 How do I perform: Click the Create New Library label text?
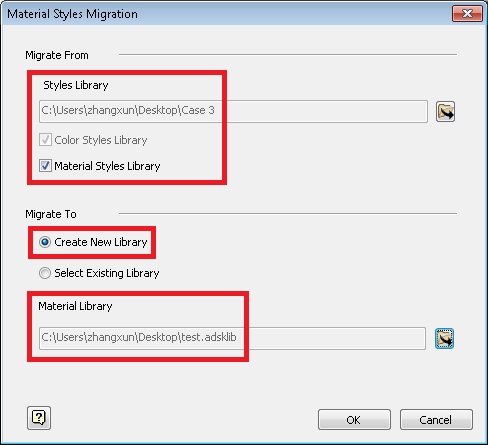[x=101, y=242]
